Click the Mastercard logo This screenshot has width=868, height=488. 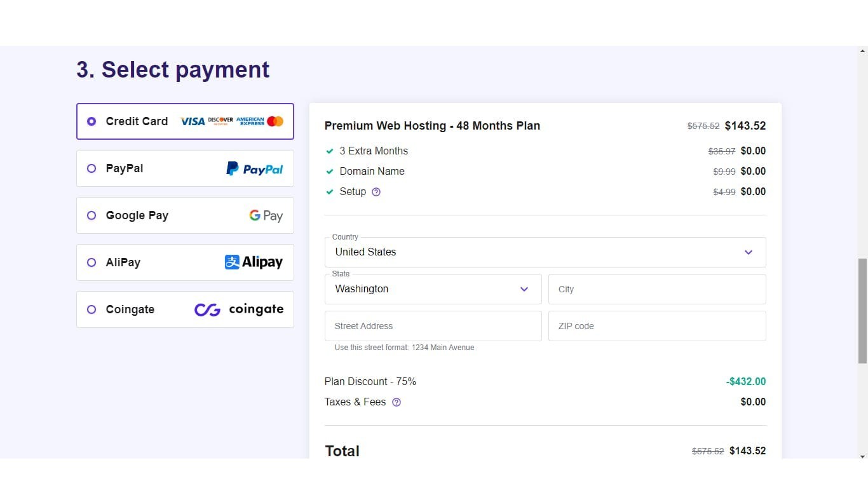click(275, 121)
